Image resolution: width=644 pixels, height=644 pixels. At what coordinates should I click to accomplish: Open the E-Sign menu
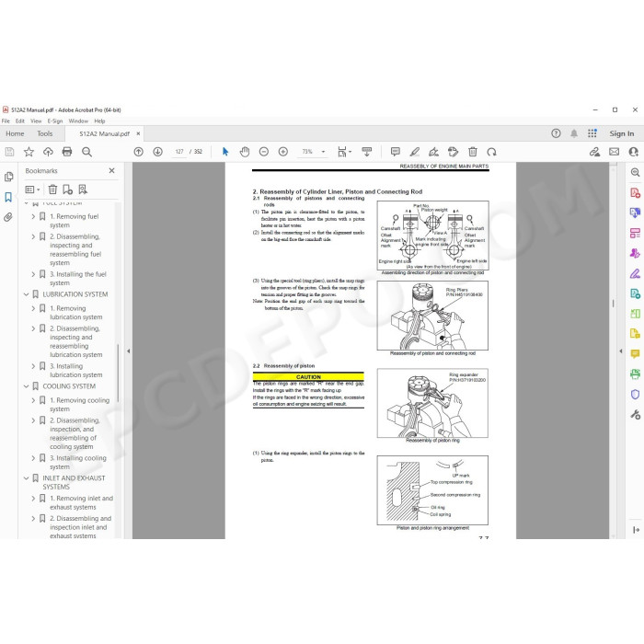point(54,121)
